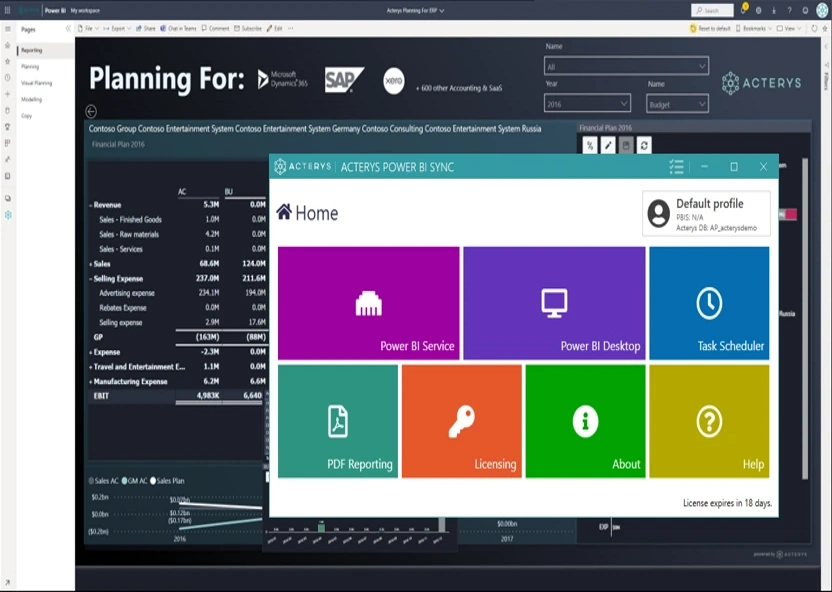
Task: Open the notifications bell in Power BI header
Action: coord(743,10)
